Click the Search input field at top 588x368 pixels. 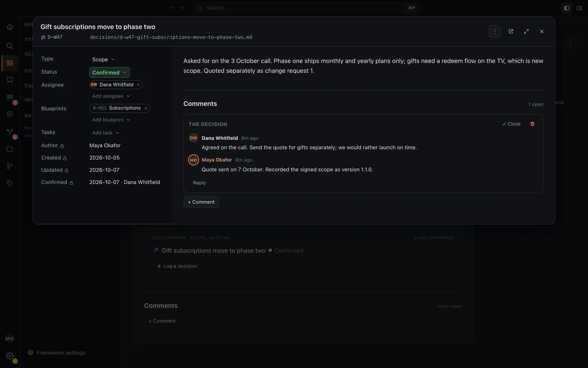(307, 8)
